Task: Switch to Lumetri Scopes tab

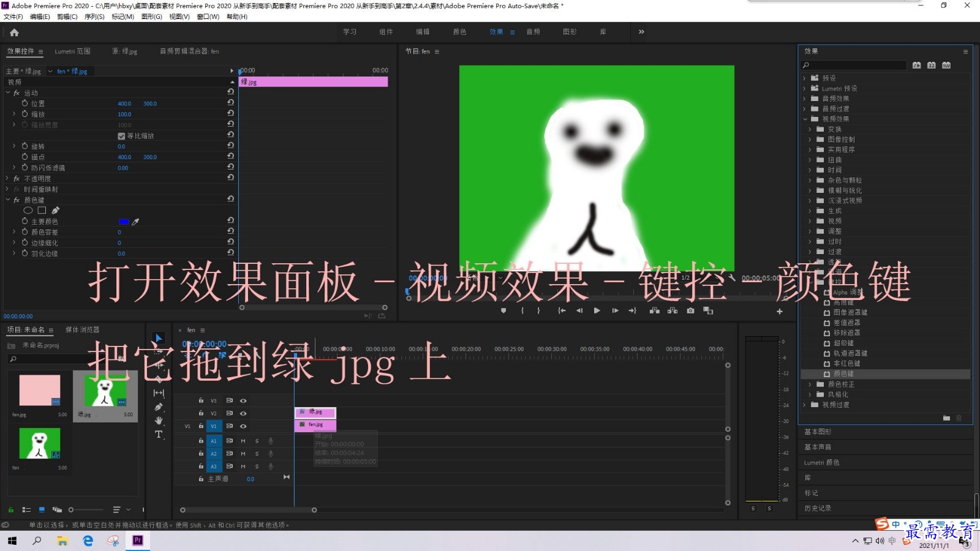Action: (72, 51)
